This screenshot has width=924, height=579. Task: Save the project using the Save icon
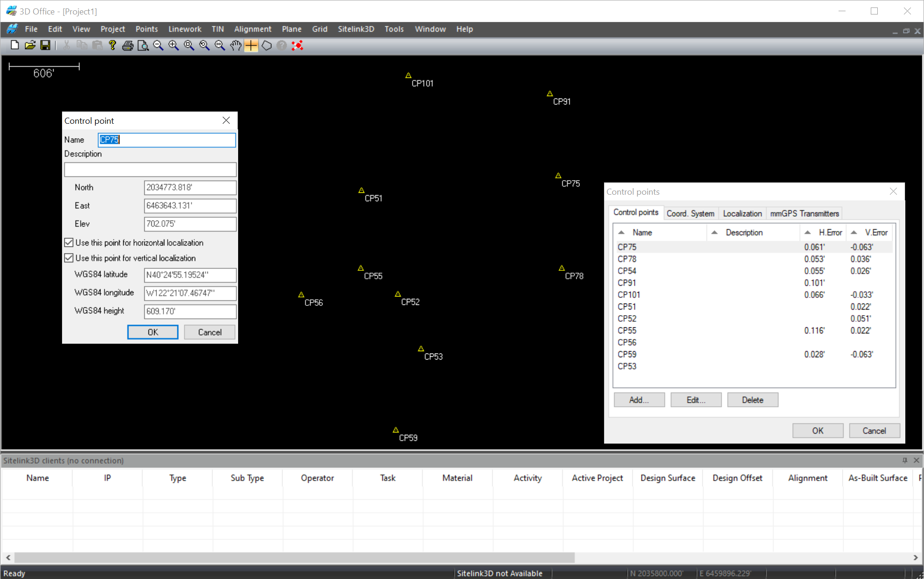[x=46, y=45]
